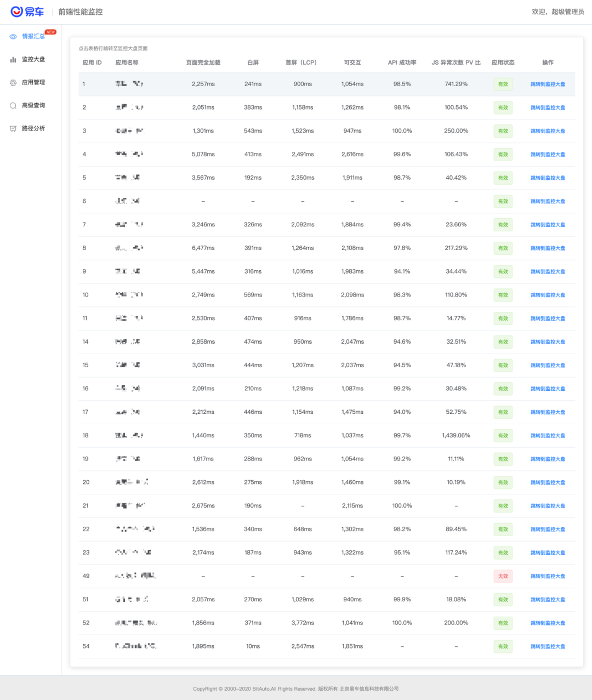Image resolution: width=592 pixels, height=700 pixels.
Task: Click the 117.24% value in row 23
Action: click(x=456, y=553)
